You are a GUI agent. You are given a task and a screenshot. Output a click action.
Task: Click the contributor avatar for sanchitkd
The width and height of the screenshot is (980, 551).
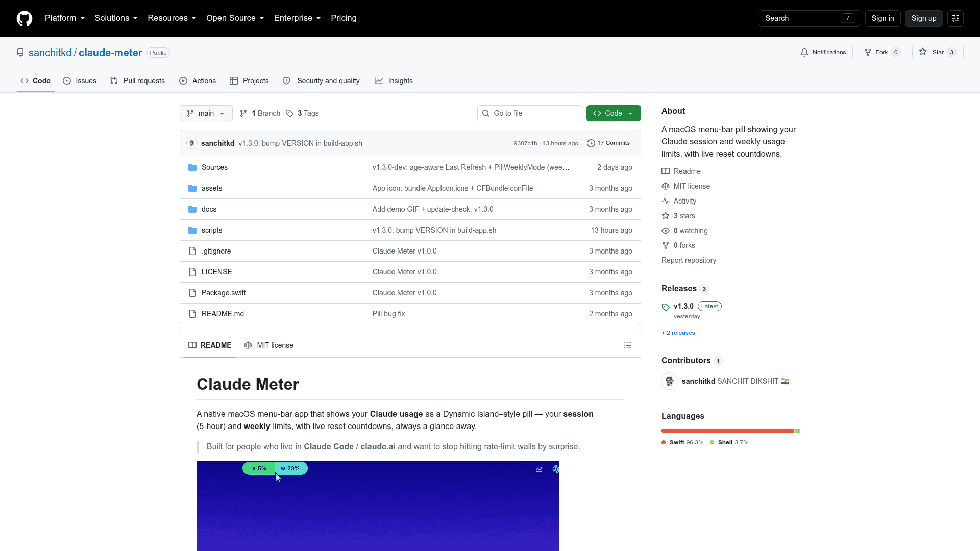(670, 381)
